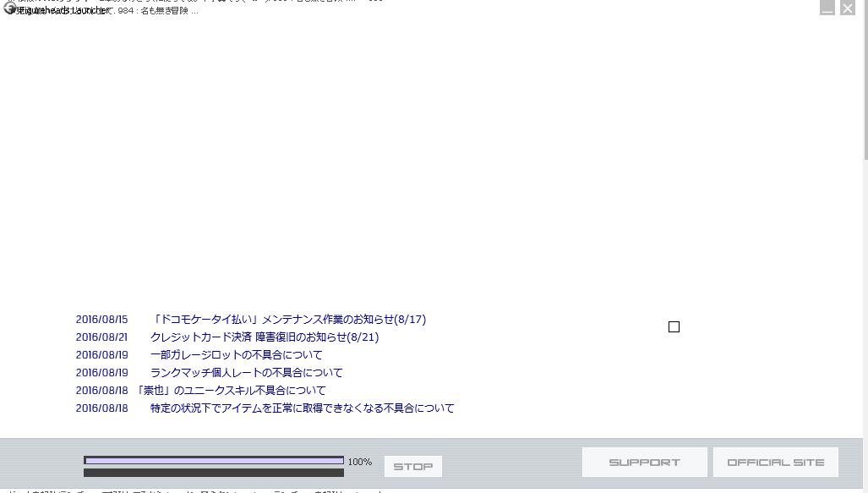868x493 pixels.
Task: Click the dark lower progress bar
Action: point(214,473)
